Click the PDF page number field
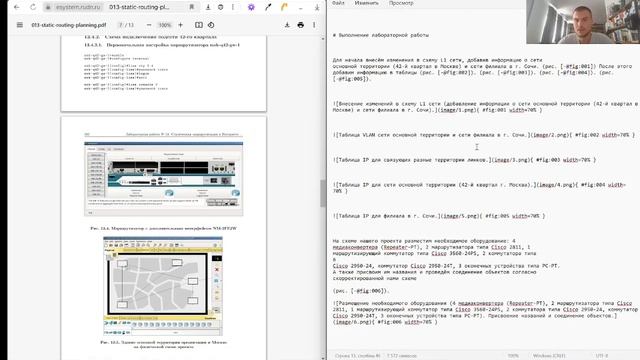 coord(121,25)
